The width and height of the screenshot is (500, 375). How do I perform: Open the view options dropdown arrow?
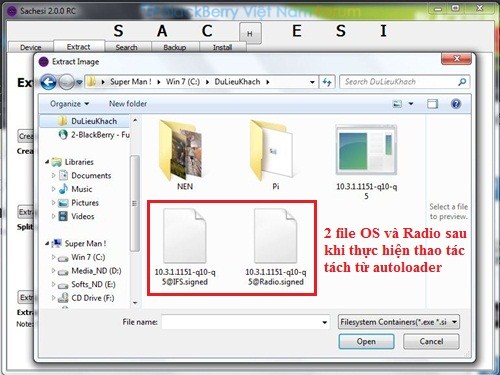click(x=411, y=104)
